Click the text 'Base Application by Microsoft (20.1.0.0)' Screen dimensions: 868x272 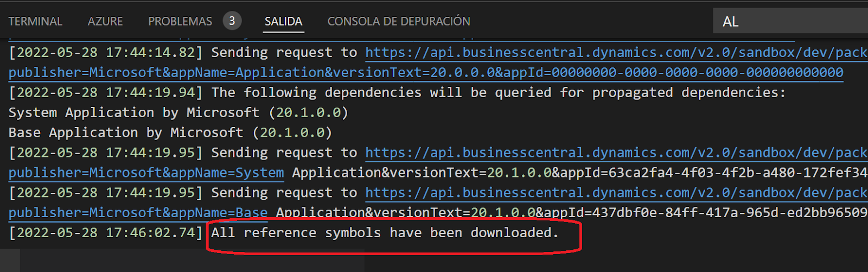click(170, 132)
